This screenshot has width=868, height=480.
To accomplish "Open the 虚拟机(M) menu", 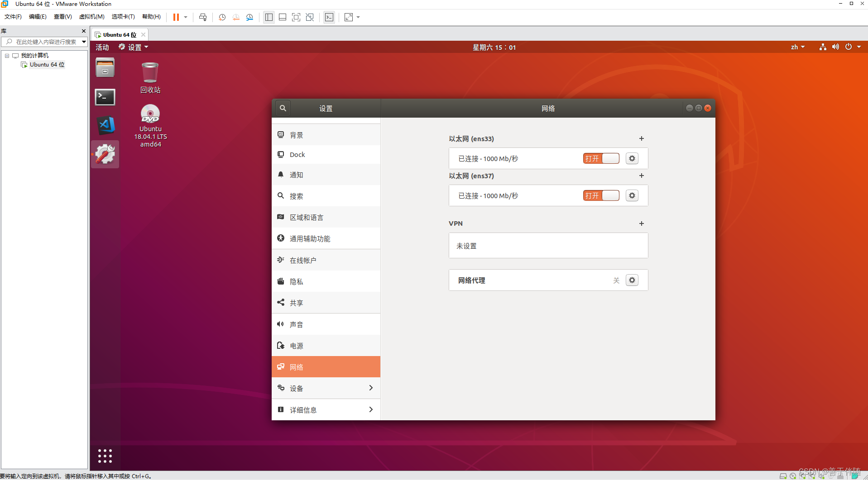I will click(91, 17).
